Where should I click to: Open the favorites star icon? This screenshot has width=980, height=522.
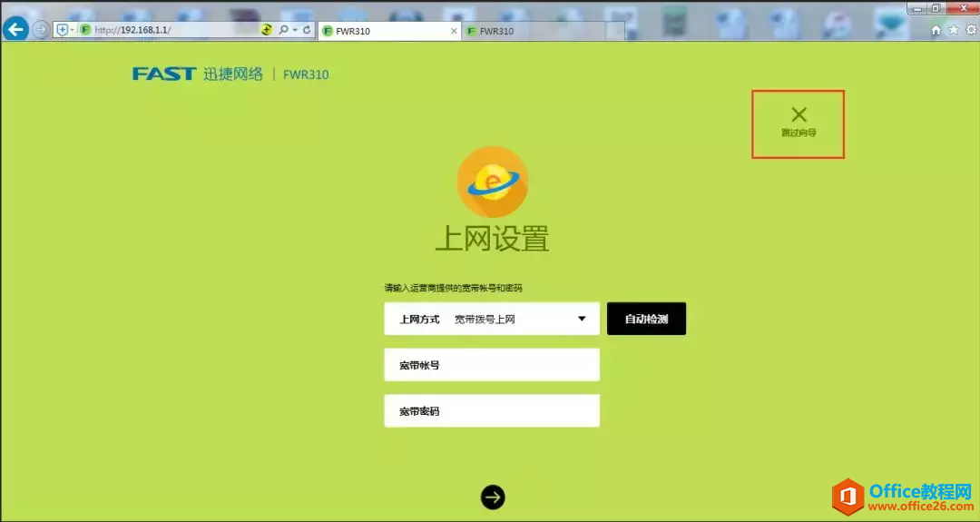(x=953, y=30)
